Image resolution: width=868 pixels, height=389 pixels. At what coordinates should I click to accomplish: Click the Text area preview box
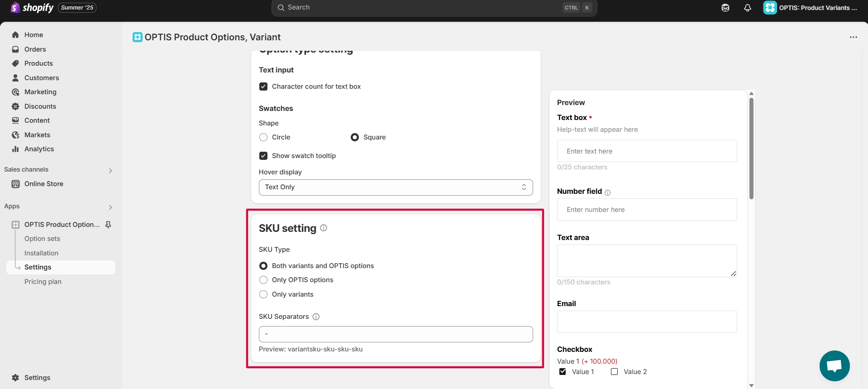(x=647, y=261)
